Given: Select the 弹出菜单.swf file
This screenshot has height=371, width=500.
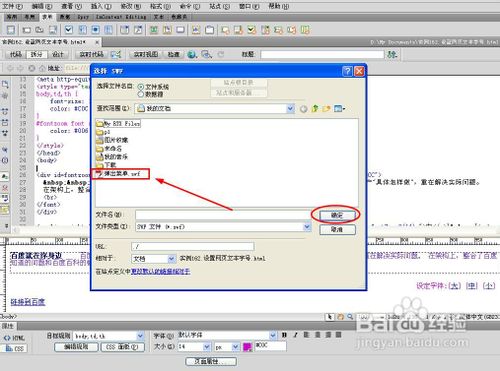Looking at the screenshot, I should point(118,174).
